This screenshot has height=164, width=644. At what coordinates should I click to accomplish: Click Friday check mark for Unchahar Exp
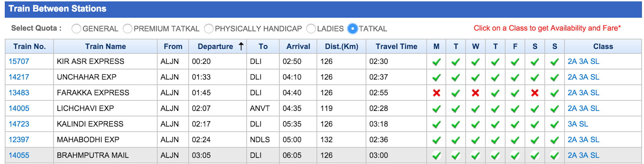click(515, 78)
